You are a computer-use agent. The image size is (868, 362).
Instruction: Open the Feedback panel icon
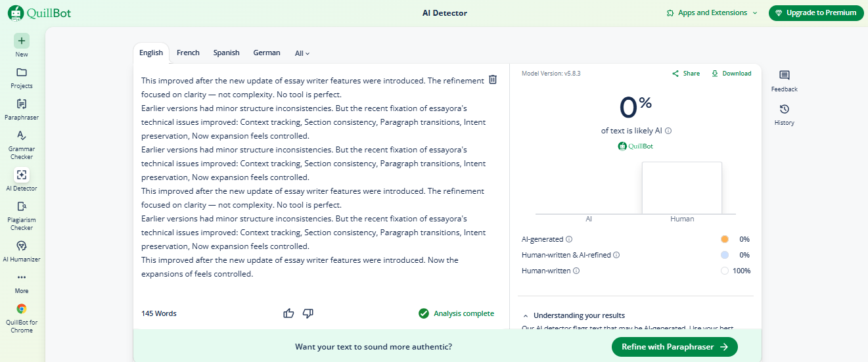(784, 76)
